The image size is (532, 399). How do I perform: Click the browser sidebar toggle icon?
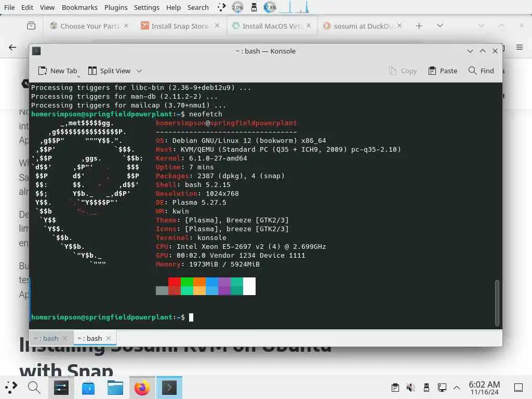31,25
